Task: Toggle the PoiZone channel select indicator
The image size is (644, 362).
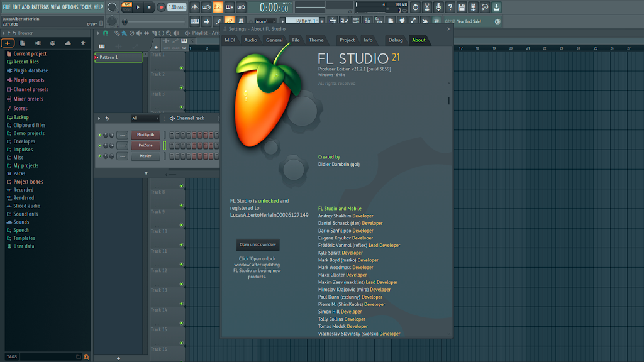Action: point(165,145)
